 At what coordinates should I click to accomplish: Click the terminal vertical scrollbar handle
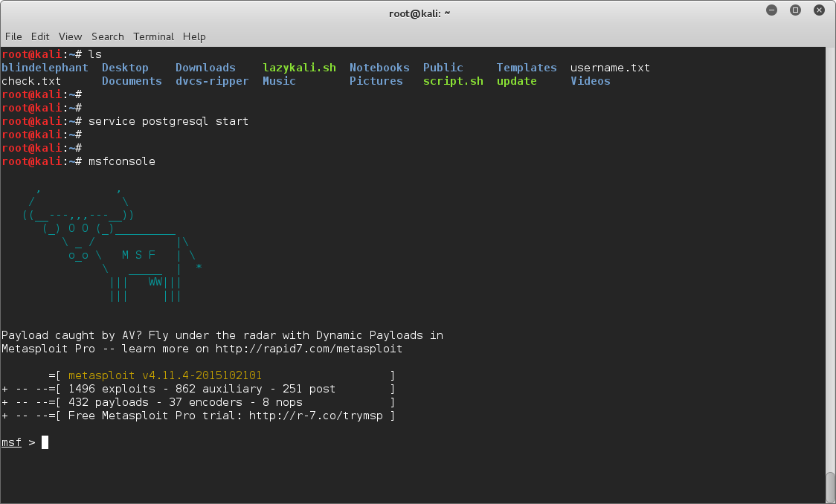830,488
